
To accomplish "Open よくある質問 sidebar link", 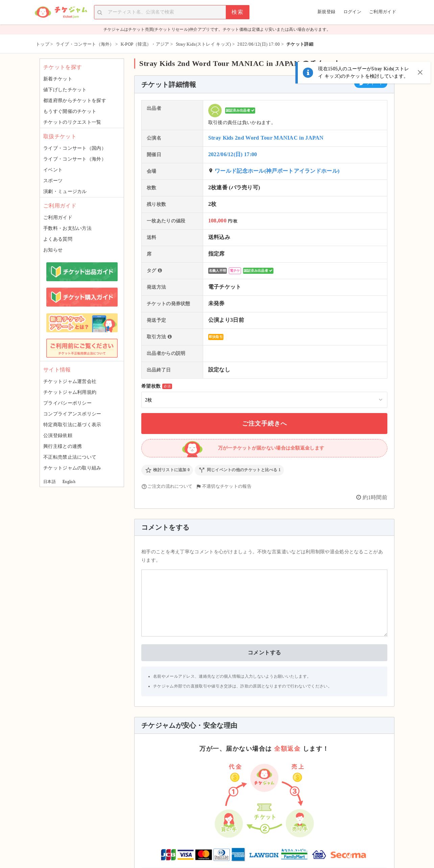I will [x=58, y=239].
